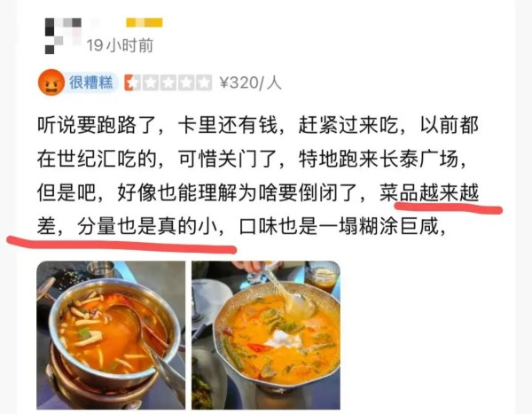Select the fourth rating star
This screenshot has width=532, height=414.
click(186, 82)
